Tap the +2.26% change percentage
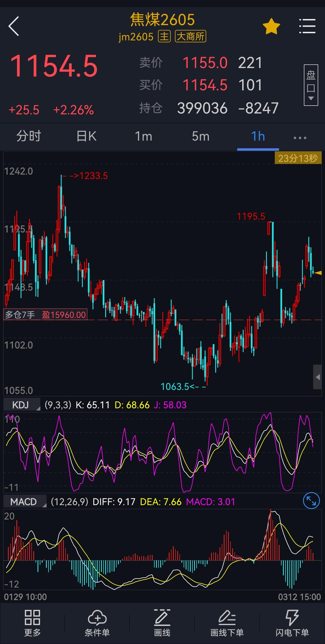The height and width of the screenshot is (644, 325). click(73, 110)
